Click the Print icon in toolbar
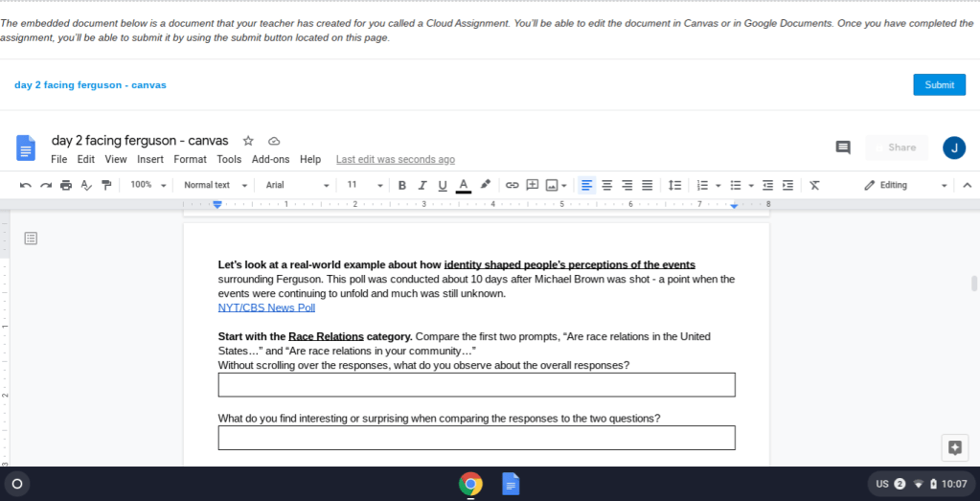The image size is (980, 501). 66,185
